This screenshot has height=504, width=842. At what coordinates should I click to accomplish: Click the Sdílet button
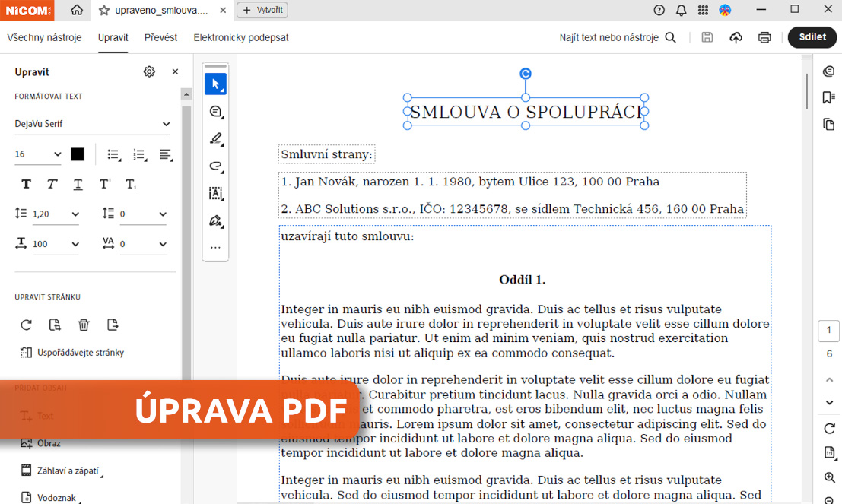click(x=812, y=37)
